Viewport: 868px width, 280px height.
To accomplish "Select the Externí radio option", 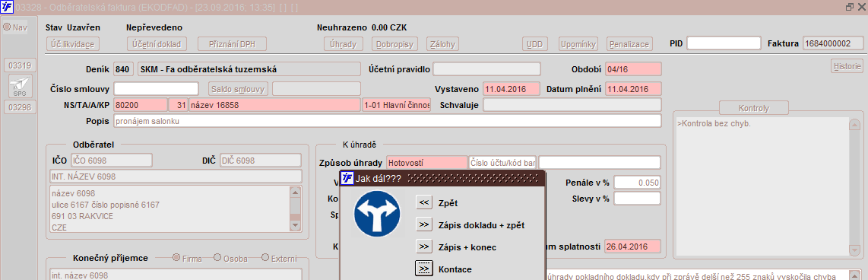I will click(265, 258).
